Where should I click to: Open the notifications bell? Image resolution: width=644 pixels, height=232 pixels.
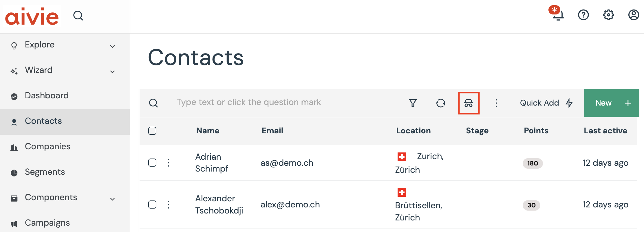pyautogui.click(x=557, y=15)
